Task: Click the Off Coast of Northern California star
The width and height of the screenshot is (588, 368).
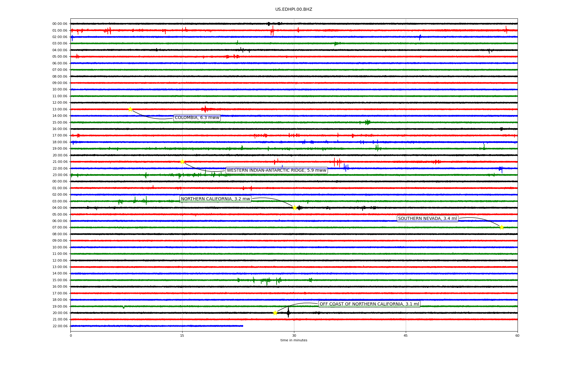Action: coord(275,313)
